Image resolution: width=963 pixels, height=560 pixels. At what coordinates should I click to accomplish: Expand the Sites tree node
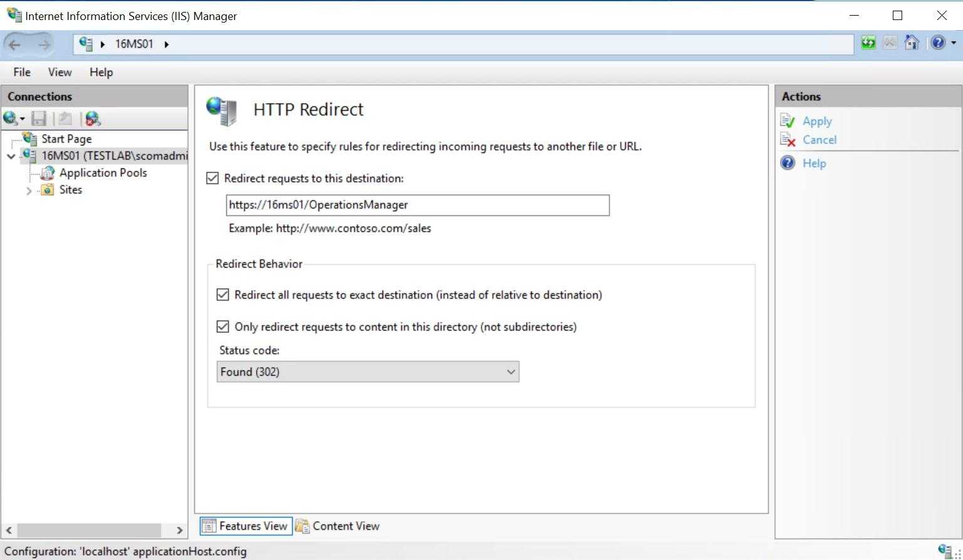coord(29,190)
